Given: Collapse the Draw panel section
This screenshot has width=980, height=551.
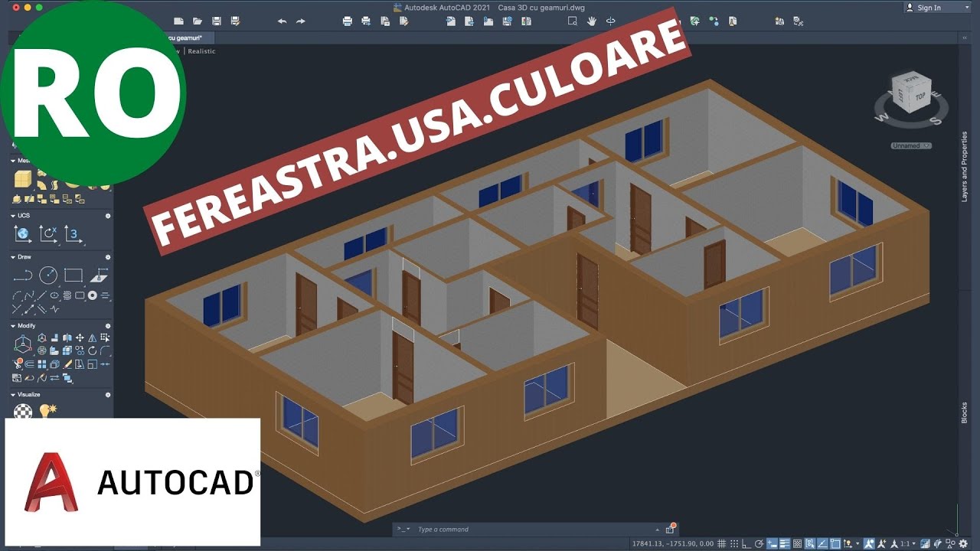Looking at the screenshot, I should 12,257.
